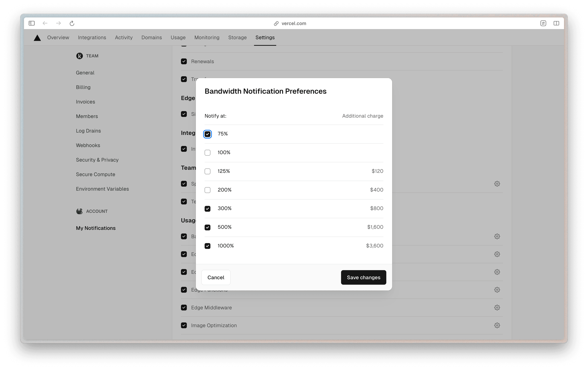
Task: Check the 200% threshold checkbox
Action: click(208, 190)
